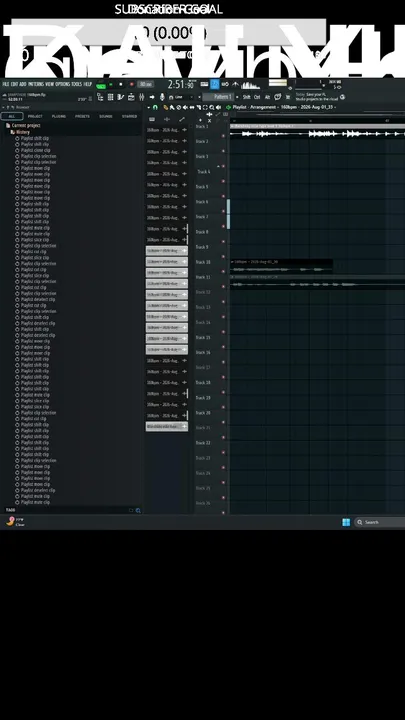Open the playlist view from the main toolbar
Viewport: 405px width, 720px height.
[100, 97]
